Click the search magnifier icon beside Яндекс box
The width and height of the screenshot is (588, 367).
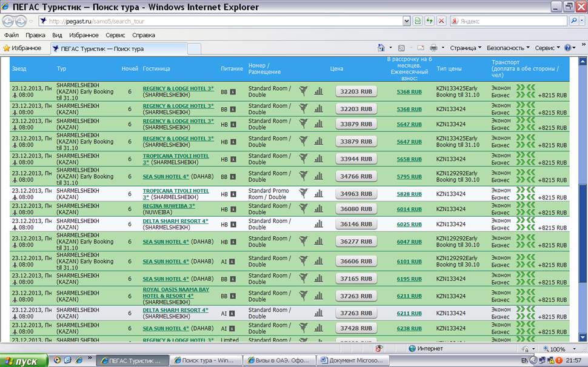click(573, 21)
